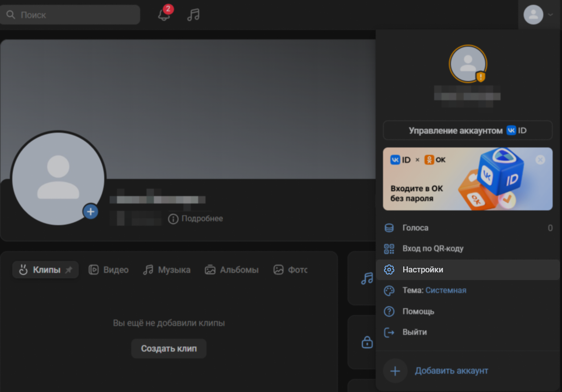Click the lock icon in right sidebar
This screenshot has width=562, height=392.
pyautogui.click(x=367, y=342)
